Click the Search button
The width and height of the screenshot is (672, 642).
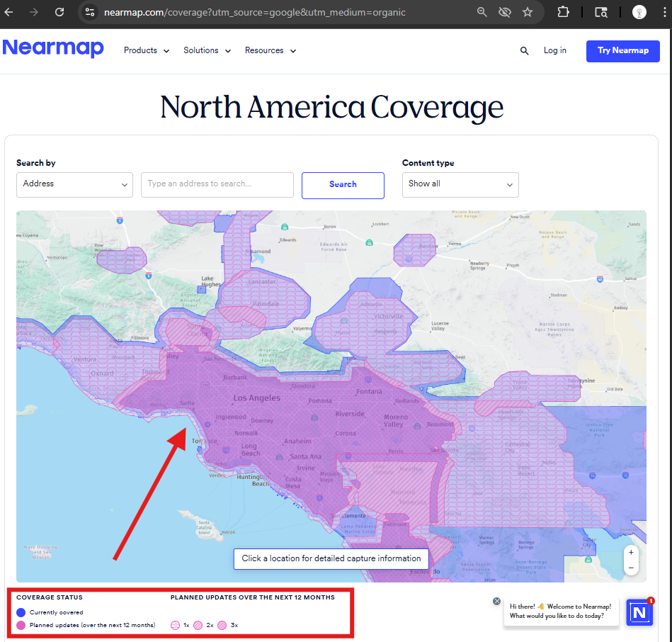343,185
